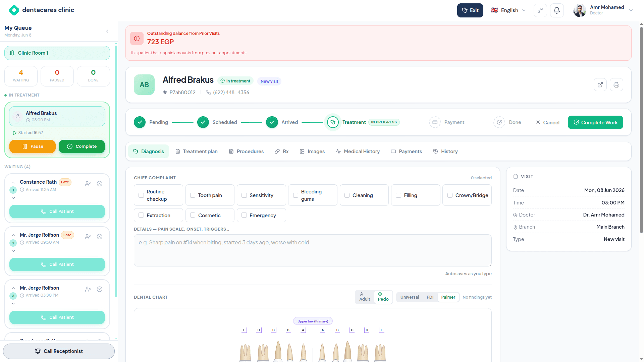Click the Exit button

point(470,10)
